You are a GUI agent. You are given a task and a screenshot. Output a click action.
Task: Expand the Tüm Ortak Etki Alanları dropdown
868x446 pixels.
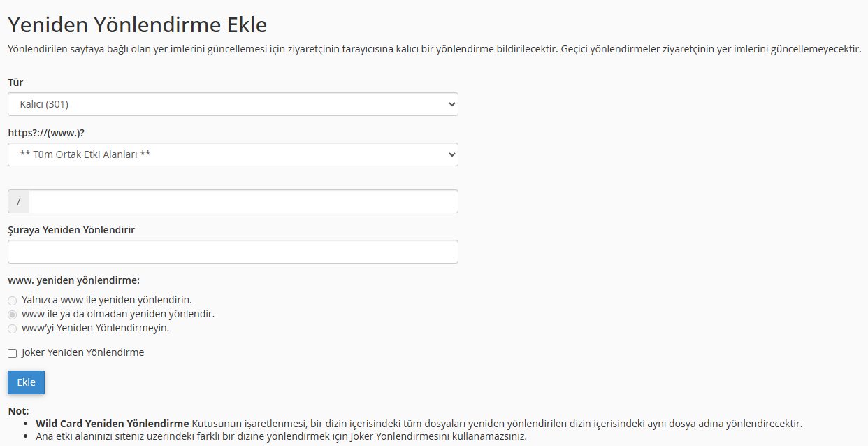coord(233,154)
